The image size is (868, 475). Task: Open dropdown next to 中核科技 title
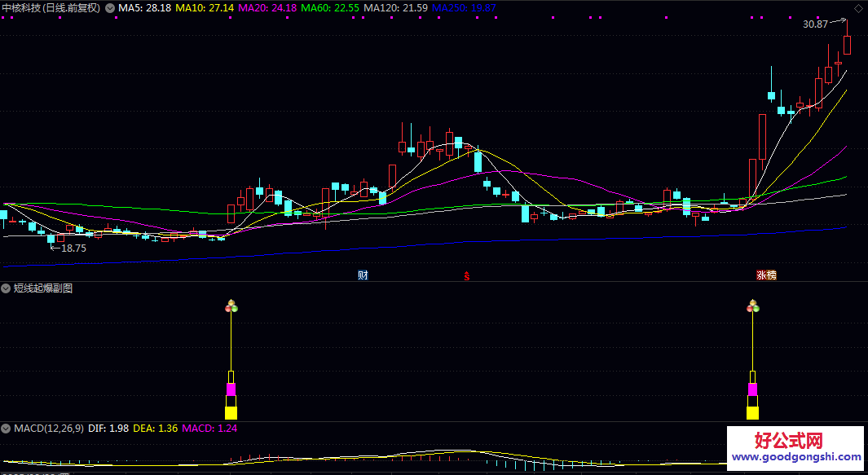click(110, 8)
